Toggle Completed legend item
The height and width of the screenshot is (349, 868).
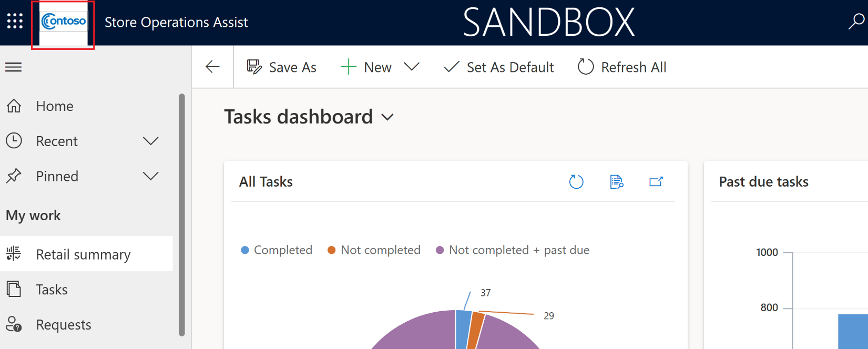coord(277,250)
